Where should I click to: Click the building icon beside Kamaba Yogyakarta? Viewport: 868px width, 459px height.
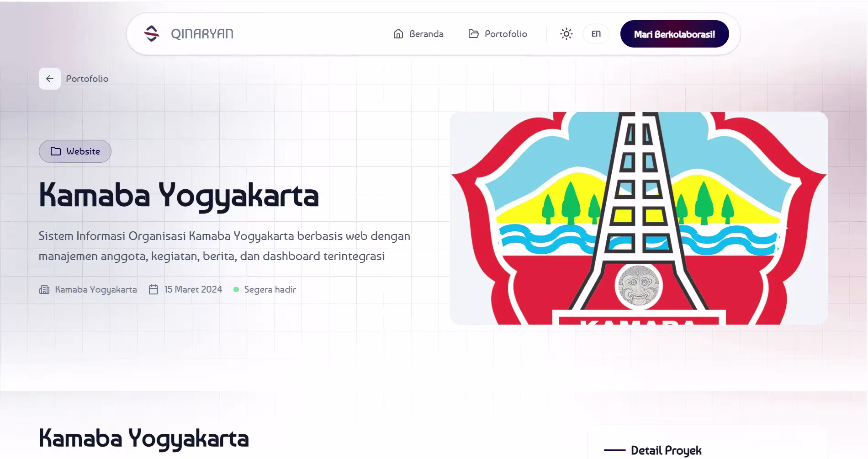coord(44,289)
